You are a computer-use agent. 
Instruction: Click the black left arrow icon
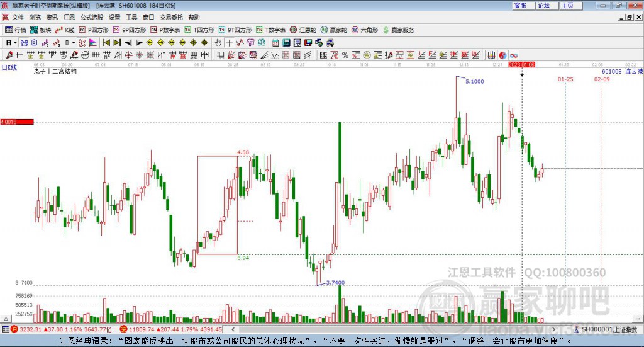coord(128,42)
